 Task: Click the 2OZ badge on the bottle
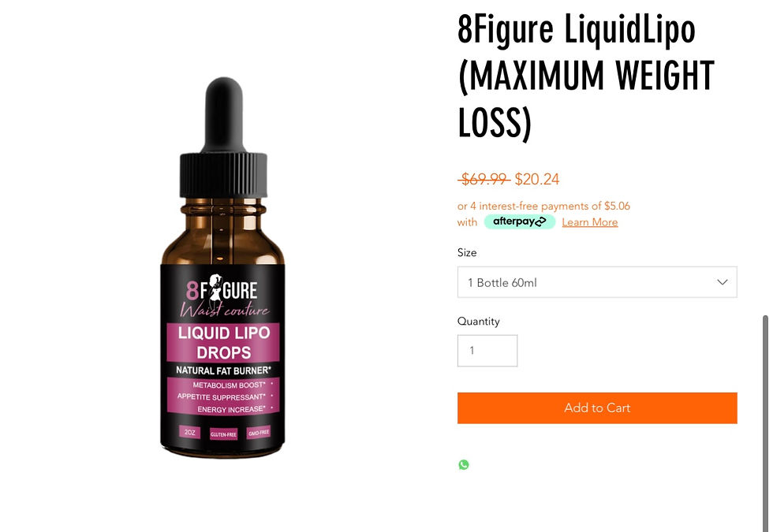[x=189, y=432]
